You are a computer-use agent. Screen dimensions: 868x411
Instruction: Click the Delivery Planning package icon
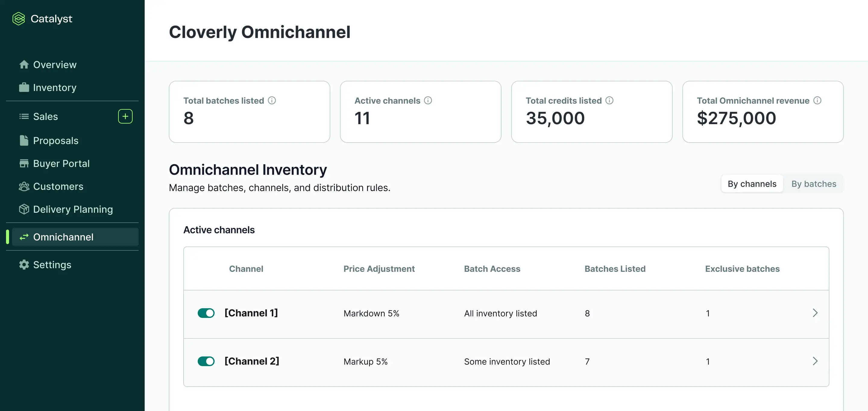point(24,209)
